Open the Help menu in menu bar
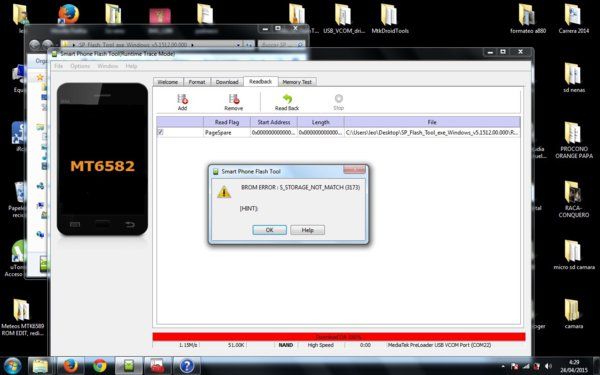 tap(131, 66)
